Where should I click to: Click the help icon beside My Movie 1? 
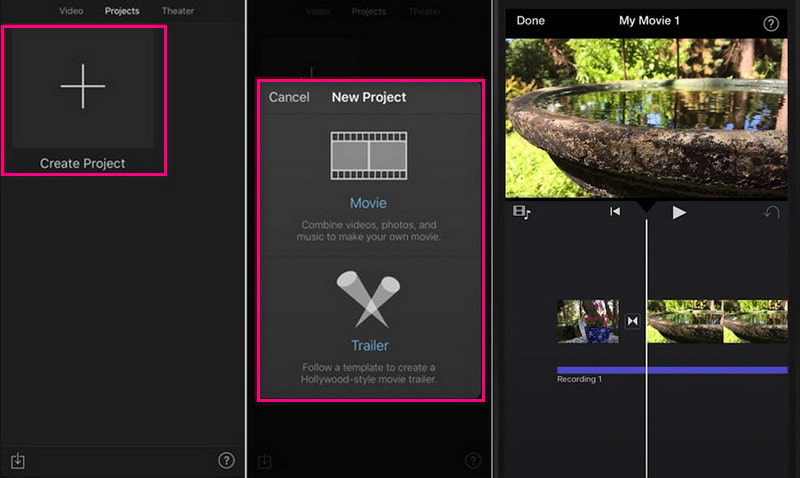(x=771, y=23)
